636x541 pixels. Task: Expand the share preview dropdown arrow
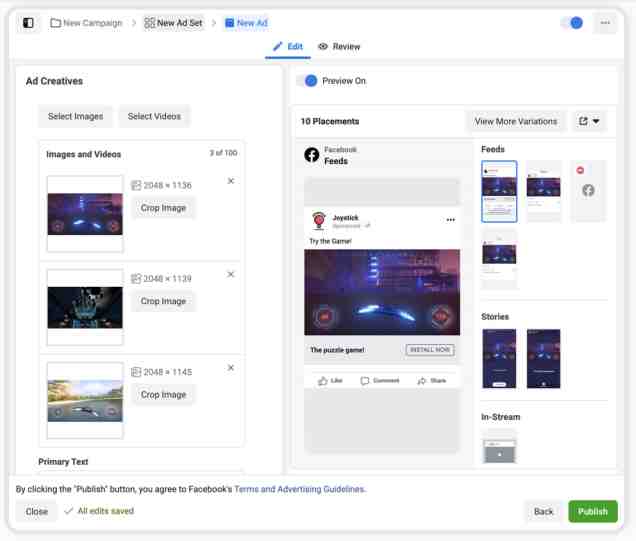[596, 121]
